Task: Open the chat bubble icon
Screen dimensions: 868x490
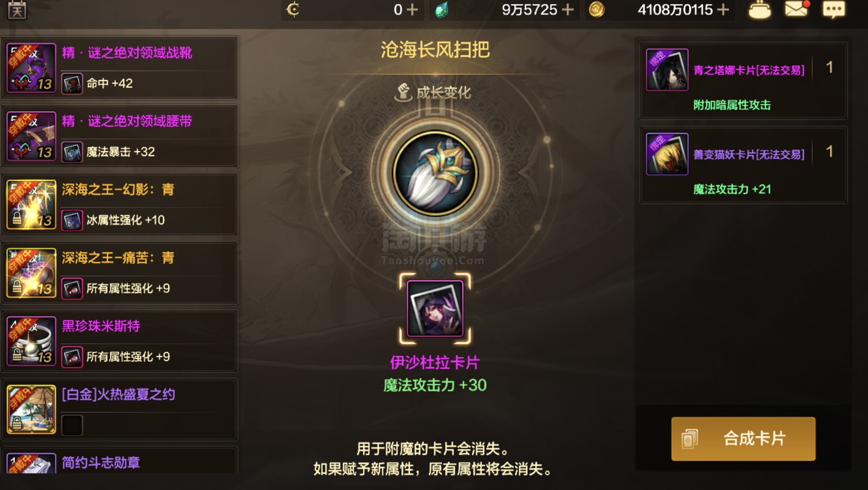Action: [834, 9]
